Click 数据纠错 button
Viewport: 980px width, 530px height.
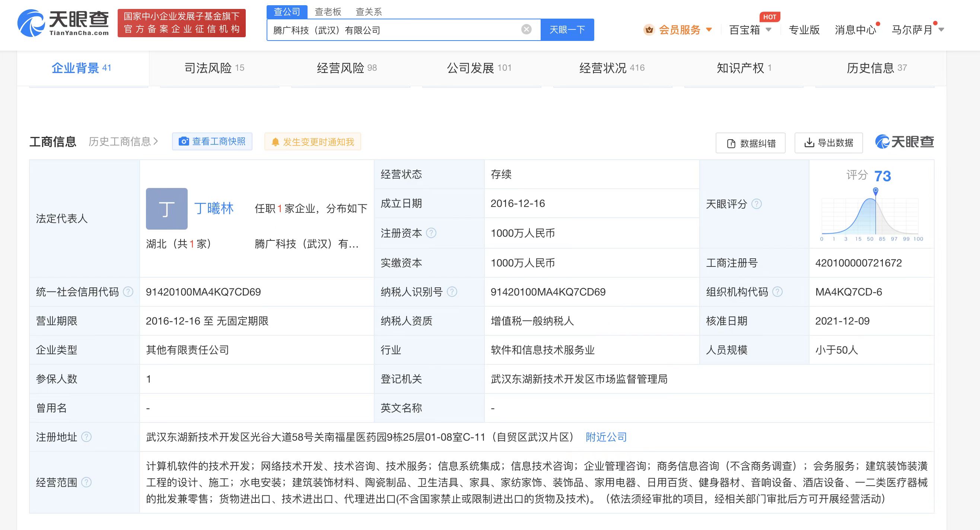tap(750, 143)
